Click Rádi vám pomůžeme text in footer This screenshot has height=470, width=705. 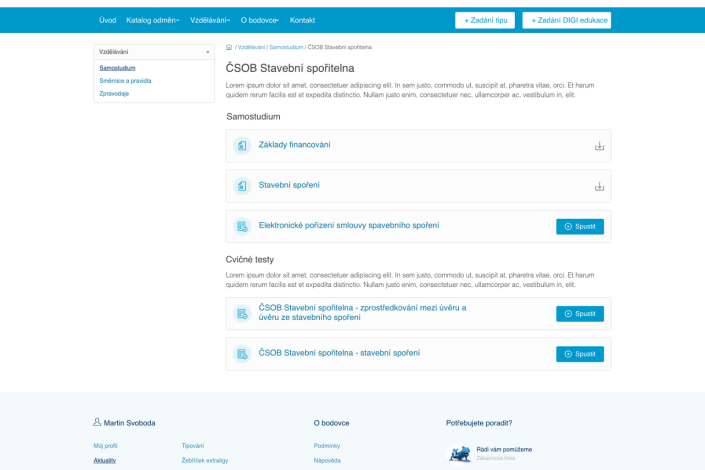504,449
